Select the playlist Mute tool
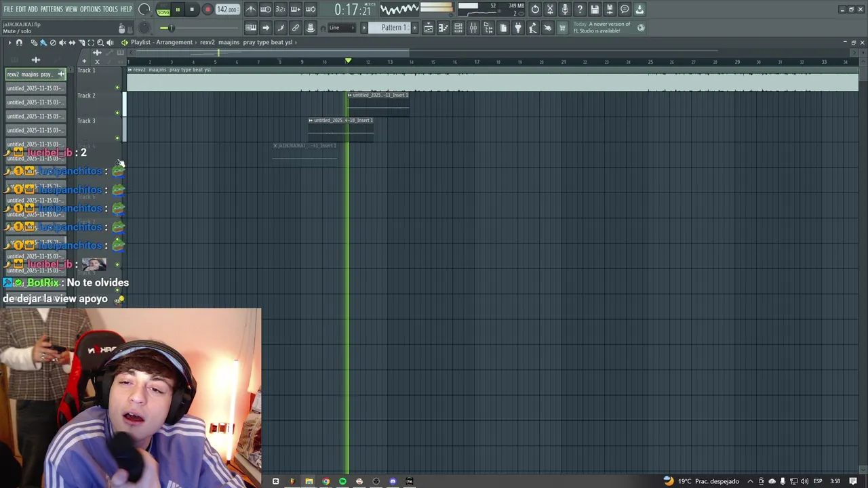 (62, 42)
